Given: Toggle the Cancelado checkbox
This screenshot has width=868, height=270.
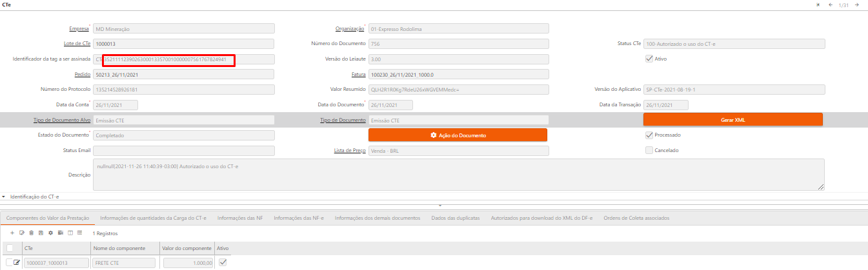Looking at the screenshot, I should pos(649,150).
